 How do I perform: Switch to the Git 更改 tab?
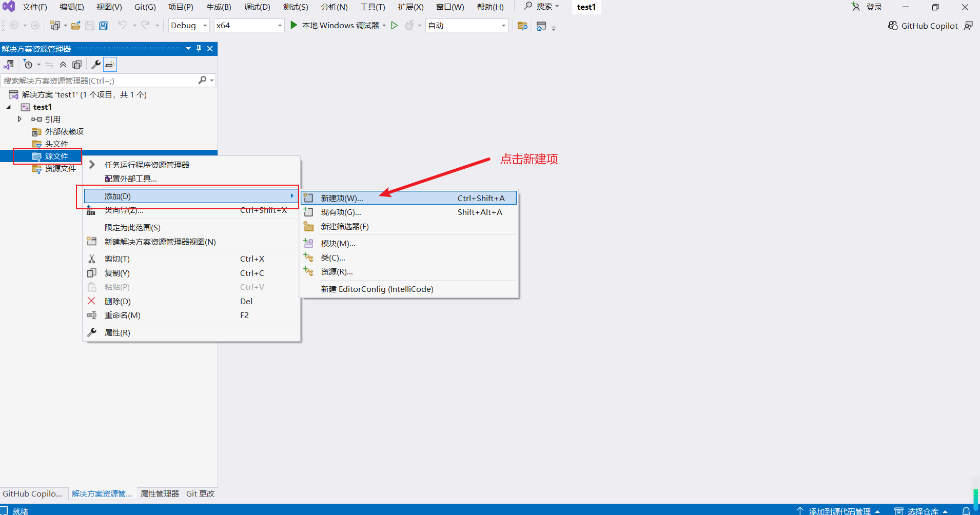[x=200, y=493]
